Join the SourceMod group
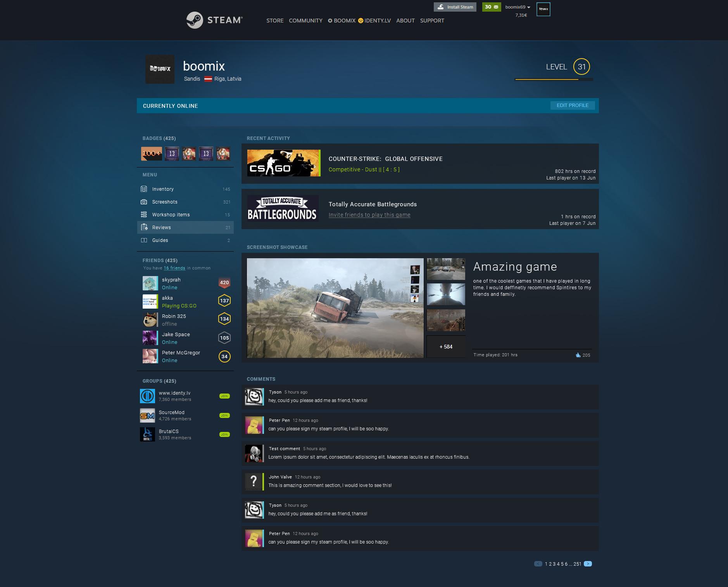The height and width of the screenshot is (587, 728). click(224, 415)
